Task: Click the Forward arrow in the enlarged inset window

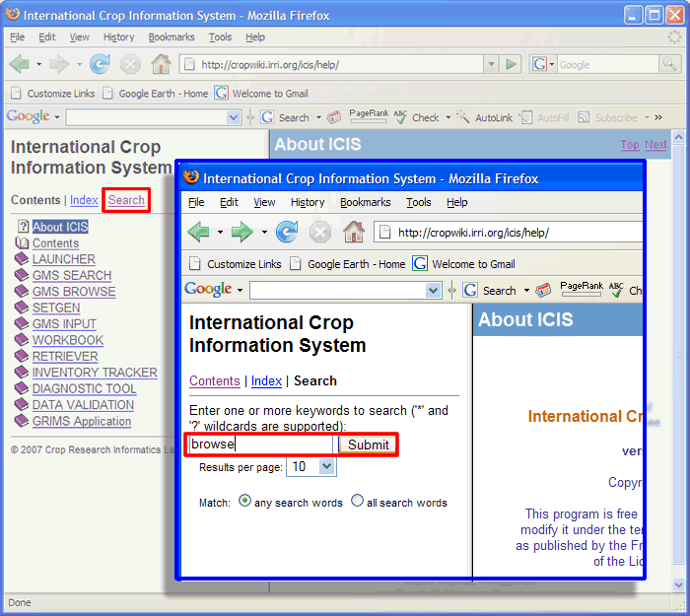Action: [x=242, y=232]
